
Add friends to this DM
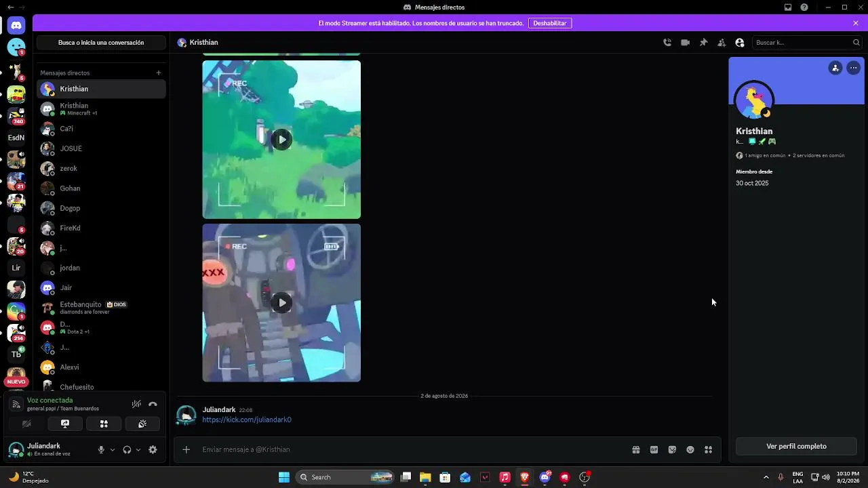[x=722, y=43]
